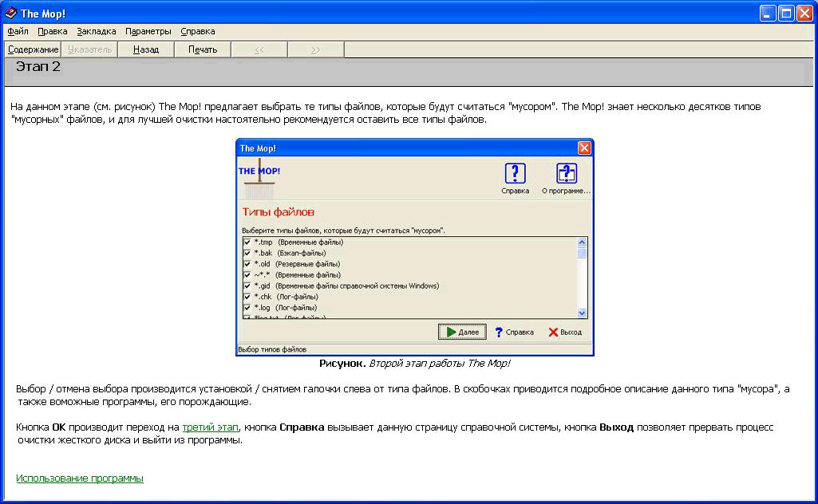This screenshot has width=818, height=504.
Task: Click the red close button of pictured dialog
Action: tap(584, 148)
